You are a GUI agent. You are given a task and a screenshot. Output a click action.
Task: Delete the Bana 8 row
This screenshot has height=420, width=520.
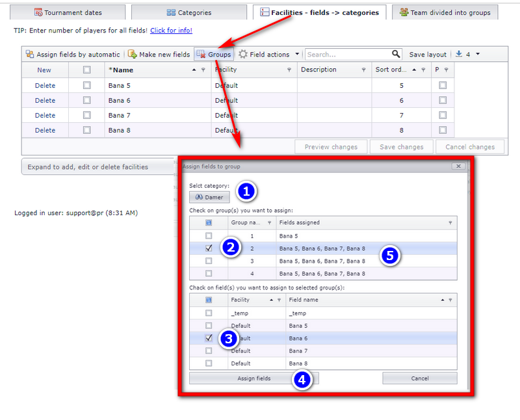[x=45, y=131]
